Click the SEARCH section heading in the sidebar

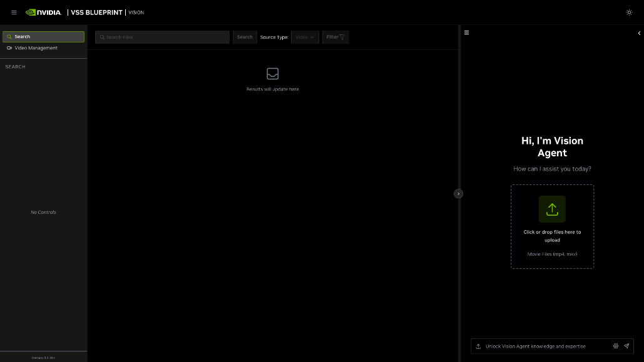(x=15, y=66)
